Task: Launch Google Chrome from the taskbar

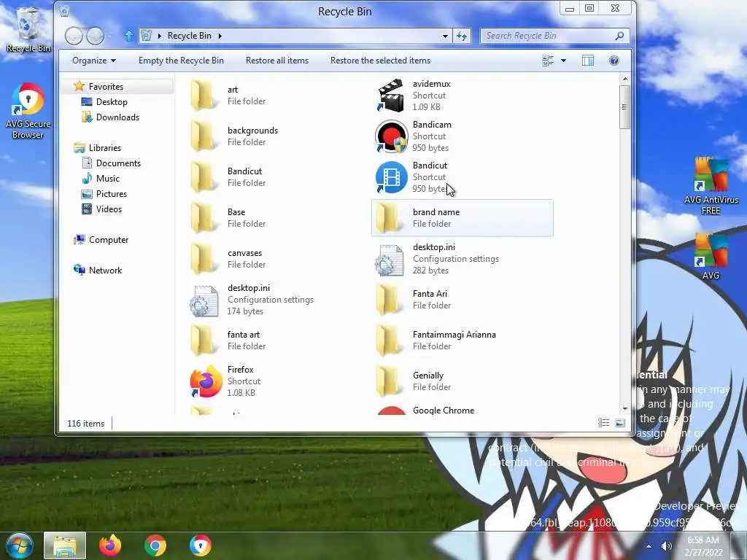Action: coord(155,545)
